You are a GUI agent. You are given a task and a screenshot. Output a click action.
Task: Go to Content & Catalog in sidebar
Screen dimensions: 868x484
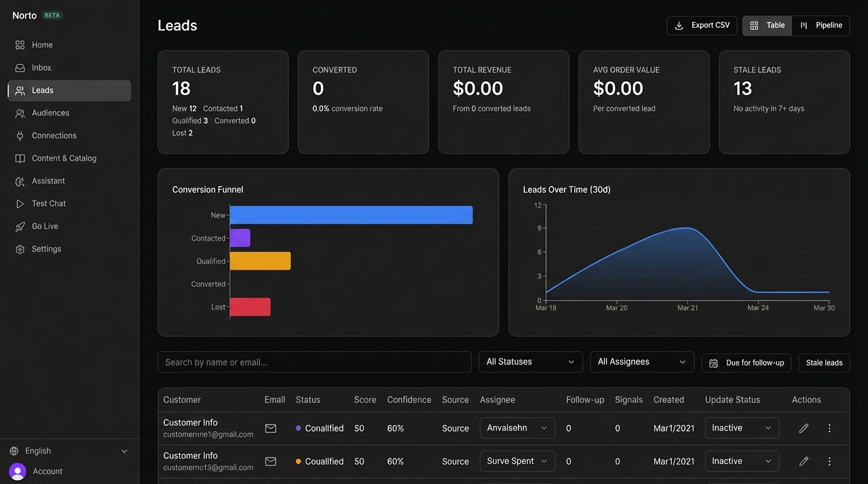69,158
